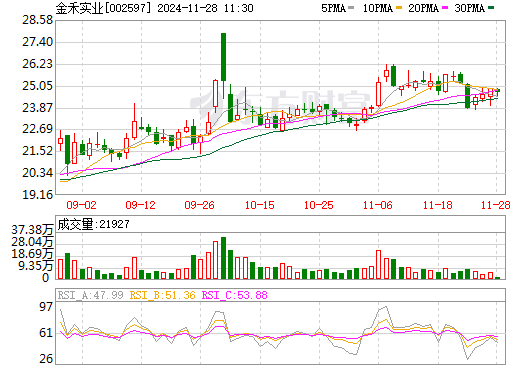Select the 5PMA legend label

333,8
